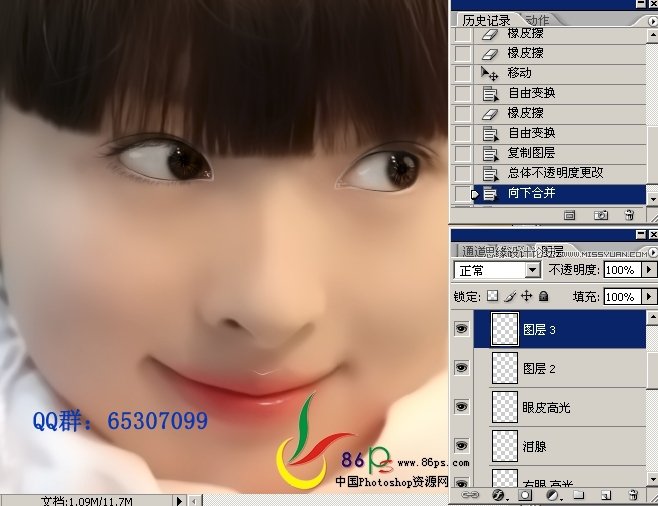The width and height of the screenshot is (658, 506).
Task: Click the history state slider marker at 向下合并
Action: tap(475, 194)
